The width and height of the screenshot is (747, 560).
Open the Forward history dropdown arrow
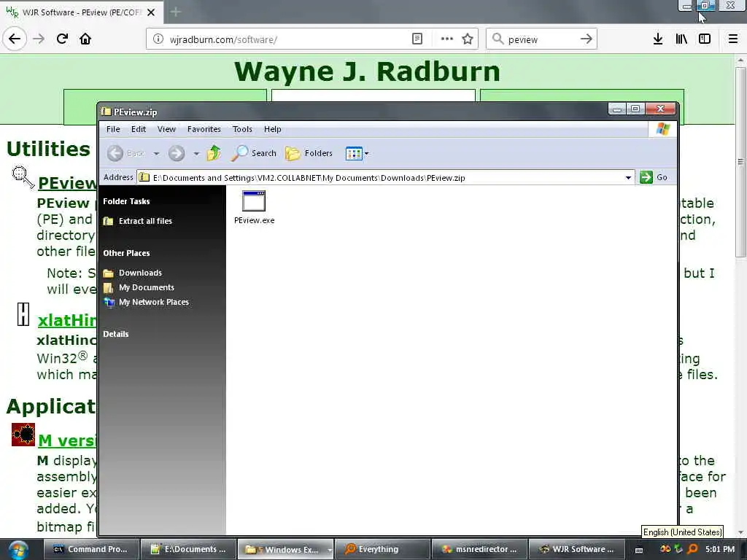pos(196,153)
